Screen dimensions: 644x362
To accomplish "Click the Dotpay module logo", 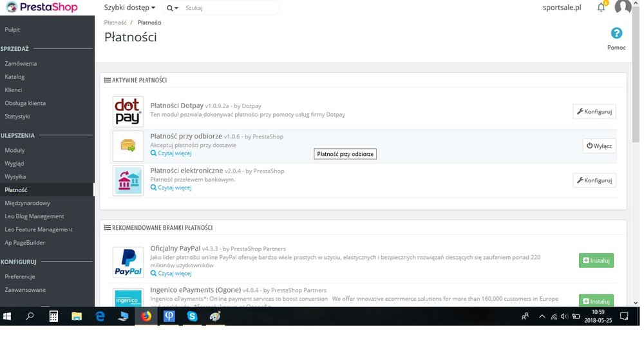I will (128, 111).
